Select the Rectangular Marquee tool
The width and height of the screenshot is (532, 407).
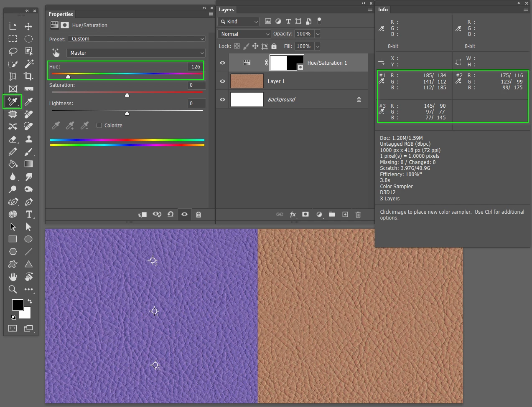(13, 39)
